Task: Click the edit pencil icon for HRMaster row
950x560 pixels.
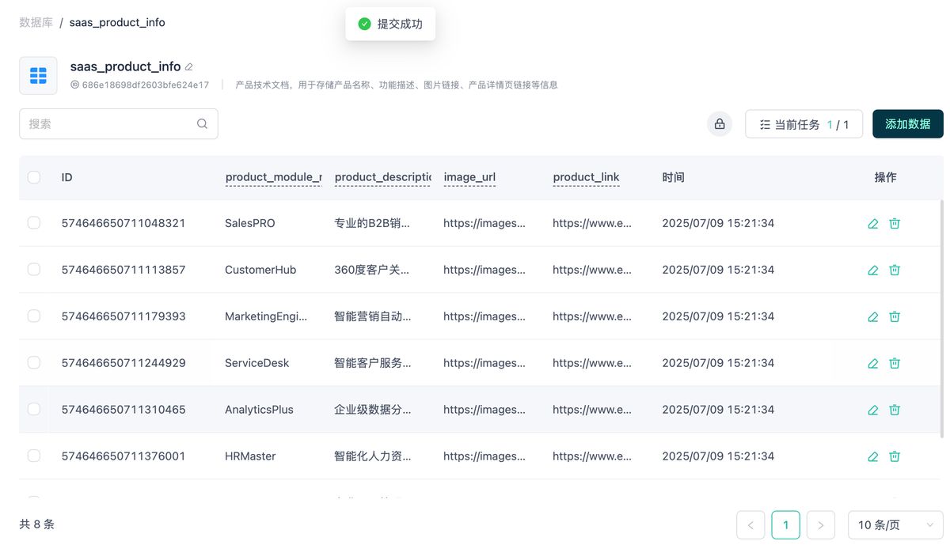Action: click(x=873, y=456)
